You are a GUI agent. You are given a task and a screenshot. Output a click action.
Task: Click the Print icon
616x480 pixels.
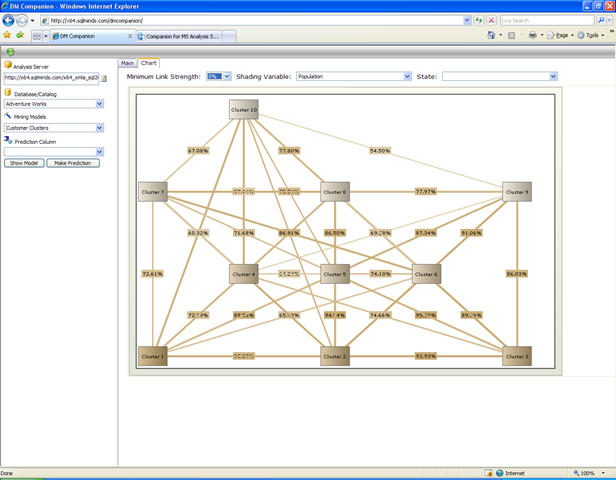coord(532,35)
